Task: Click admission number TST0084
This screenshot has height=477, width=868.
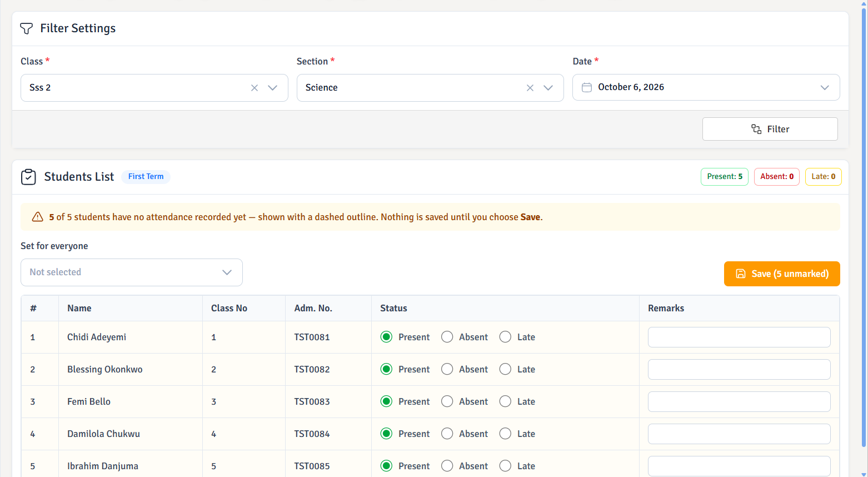Action: click(x=312, y=434)
